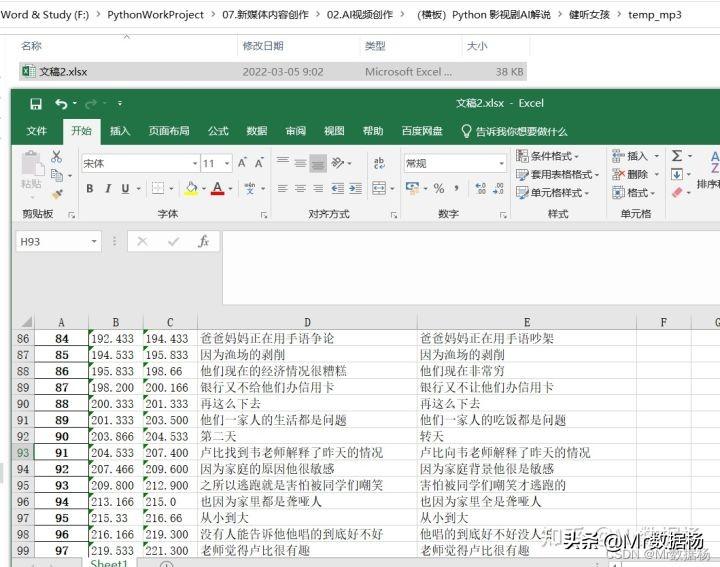720x567 pixels.
Task: Align text left in the cell
Action: coord(282,189)
